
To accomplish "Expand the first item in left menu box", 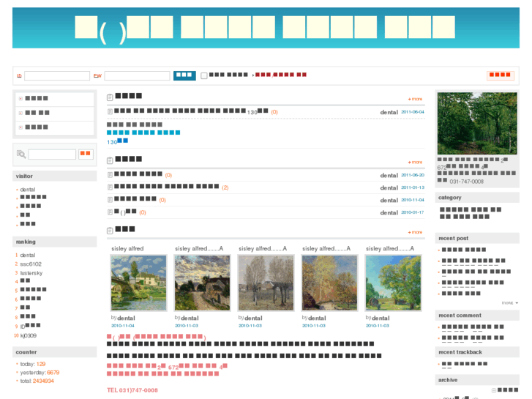I will pyautogui.click(x=20, y=98).
